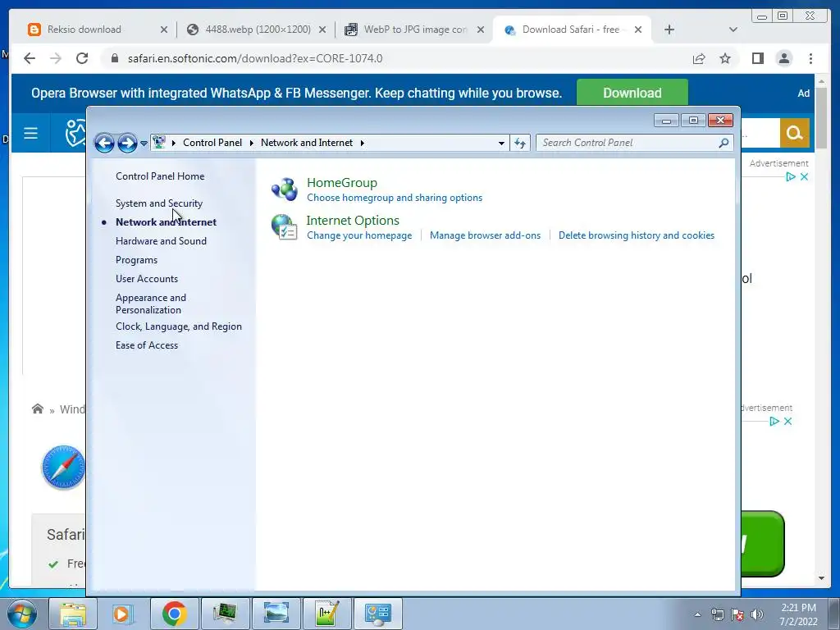Open Windows Explorer from taskbar
The width and height of the screenshot is (840, 630).
(x=73, y=614)
